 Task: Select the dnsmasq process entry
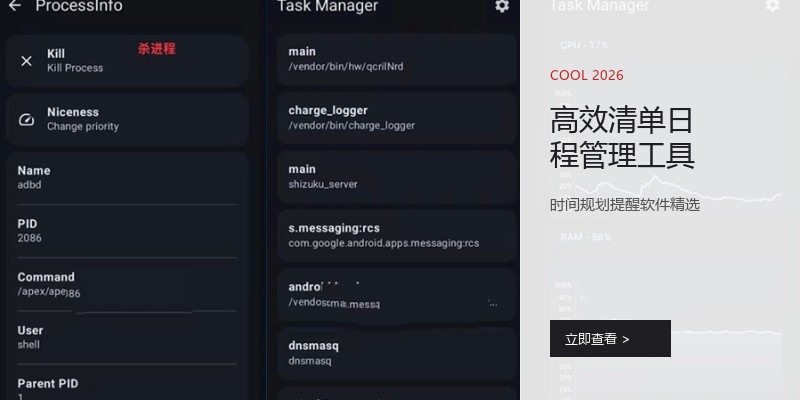tap(397, 353)
